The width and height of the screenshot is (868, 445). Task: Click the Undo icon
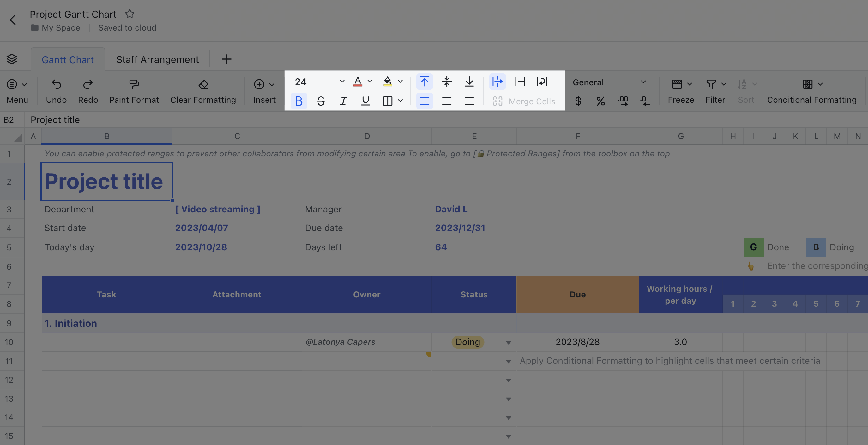click(x=56, y=84)
